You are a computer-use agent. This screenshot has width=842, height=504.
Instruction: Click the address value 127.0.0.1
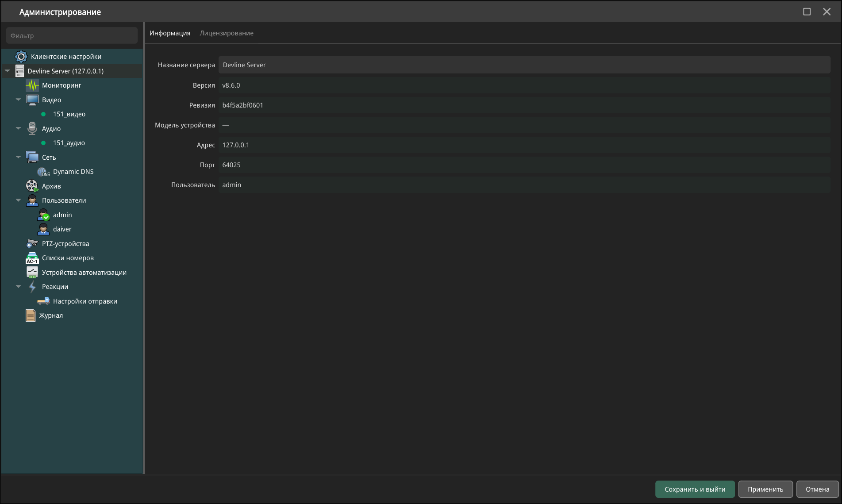235,145
